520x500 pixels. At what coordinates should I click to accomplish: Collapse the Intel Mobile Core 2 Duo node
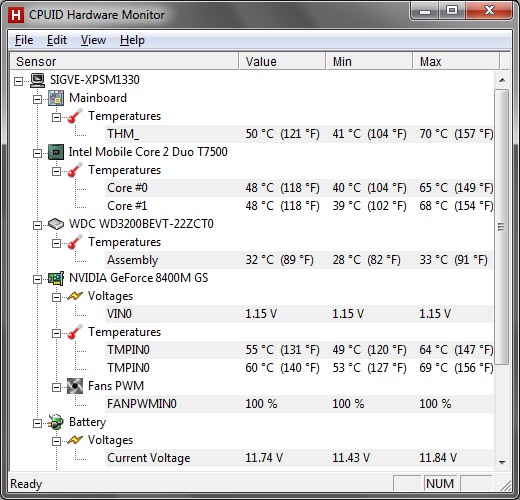click(x=37, y=153)
